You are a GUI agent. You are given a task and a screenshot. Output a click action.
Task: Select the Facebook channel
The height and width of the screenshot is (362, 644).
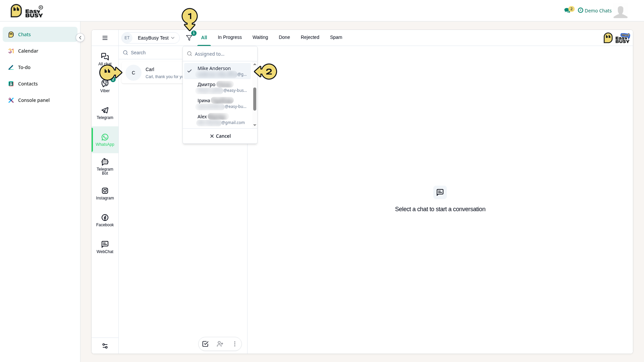pos(105,220)
